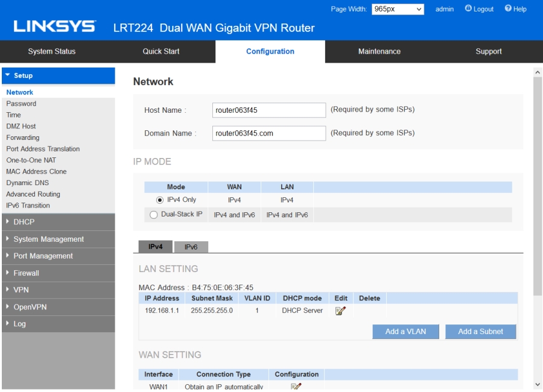Open the Forwarding page
This screenshot has width=543, height=392.
[x=23, y=138]
